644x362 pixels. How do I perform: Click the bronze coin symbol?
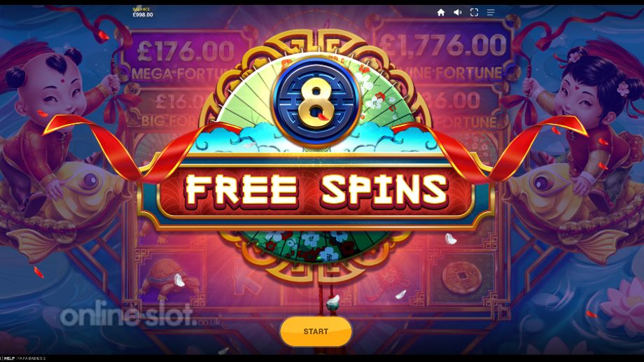[x=462, y=277]
